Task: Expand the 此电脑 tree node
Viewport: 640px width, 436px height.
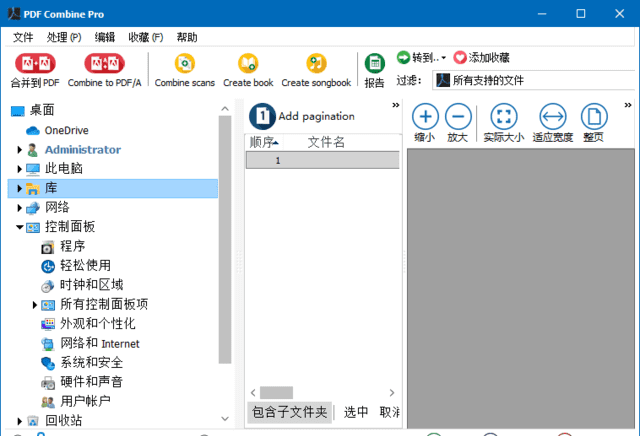Action: 19,169
